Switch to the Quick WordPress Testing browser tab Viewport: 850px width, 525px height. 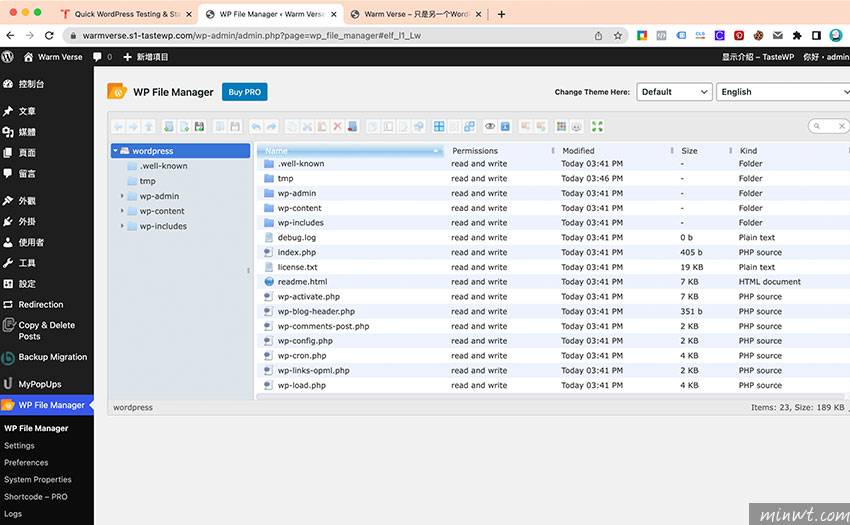(x=120, y=14)
